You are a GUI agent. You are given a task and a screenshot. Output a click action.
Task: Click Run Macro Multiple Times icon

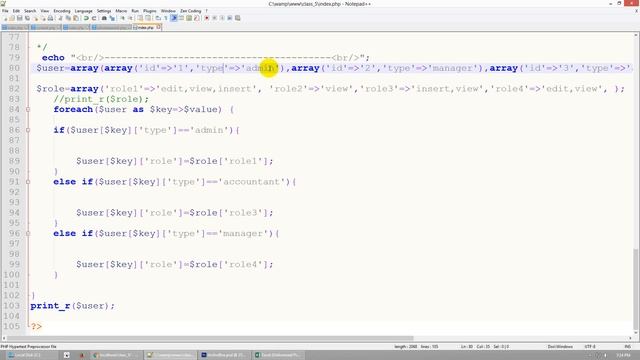229,18
